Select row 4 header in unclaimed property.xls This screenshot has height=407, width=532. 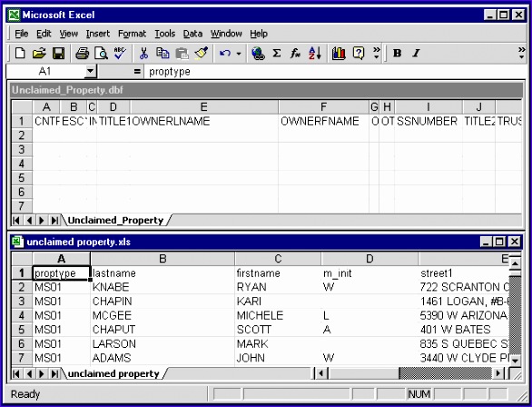pyautogui.click(x=22, y=315)
